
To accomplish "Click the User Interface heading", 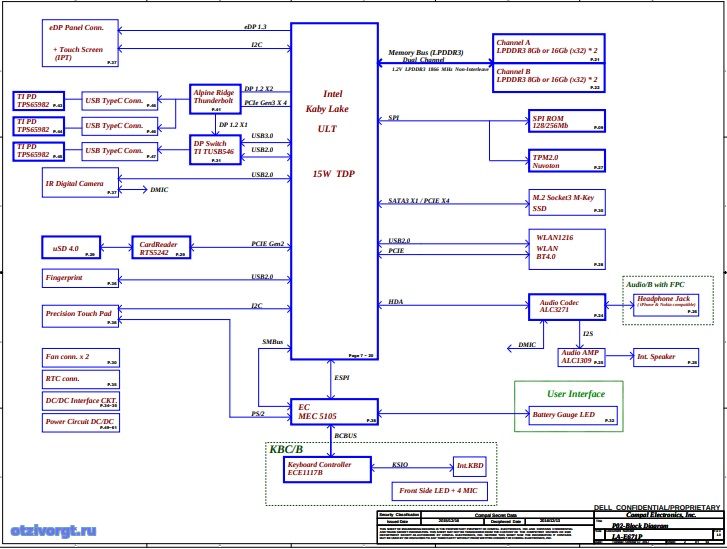I will tap(576, 394).
